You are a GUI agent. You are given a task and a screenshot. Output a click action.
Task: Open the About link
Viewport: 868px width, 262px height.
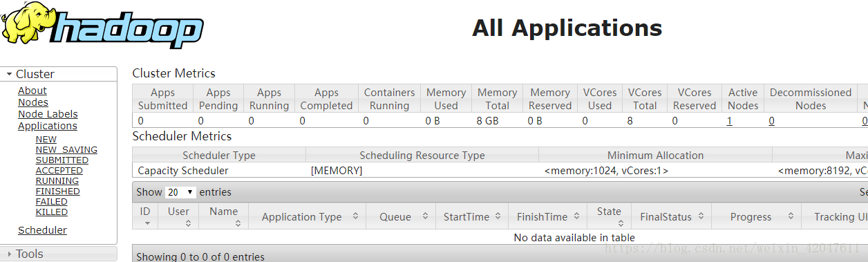click(x=32, y=91)
